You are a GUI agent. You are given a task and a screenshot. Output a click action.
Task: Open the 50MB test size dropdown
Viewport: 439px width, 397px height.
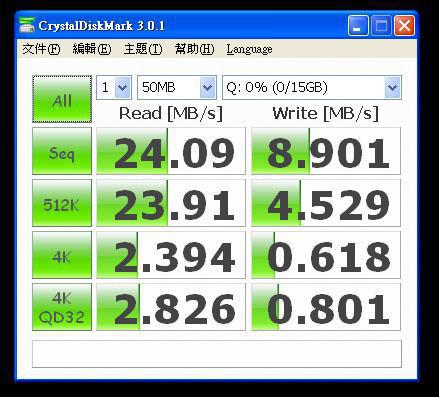tap(177, 87)
